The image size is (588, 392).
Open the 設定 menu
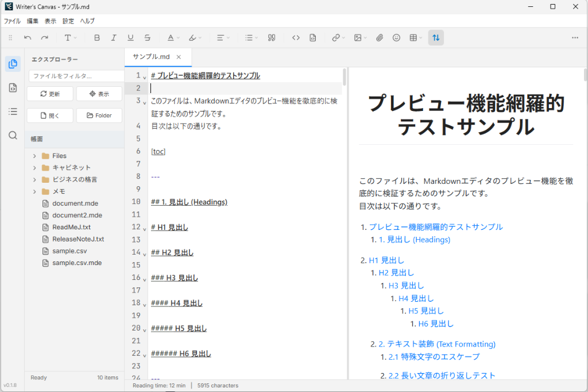coord(68,21)
